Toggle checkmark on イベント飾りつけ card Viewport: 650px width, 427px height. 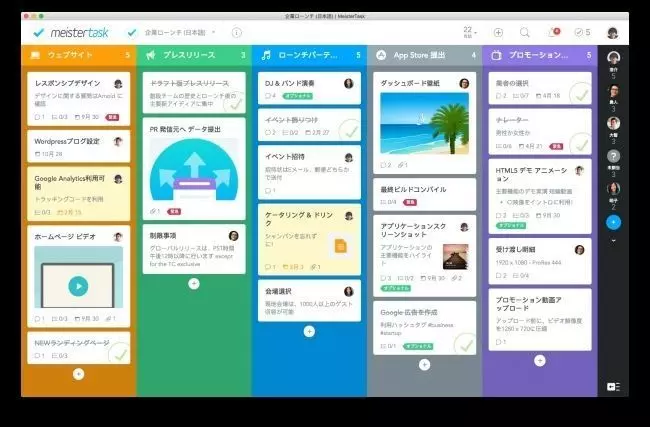(x=350, y=131)
